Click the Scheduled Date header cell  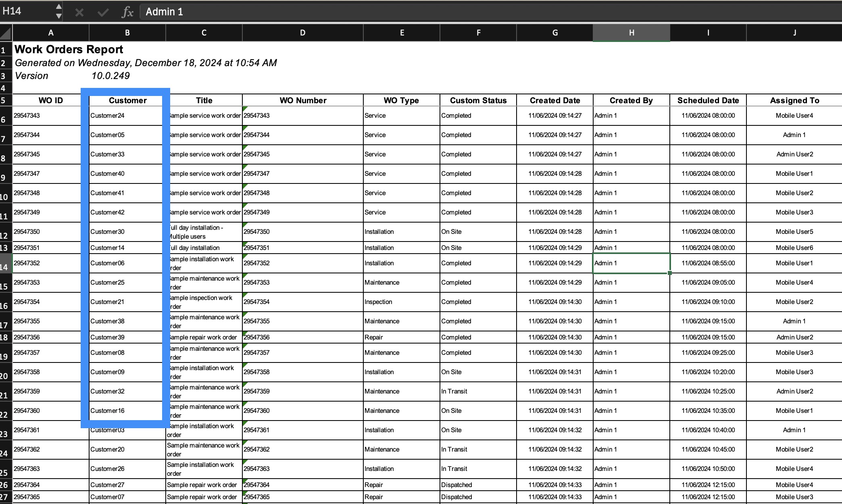click(x=708, y=100)
